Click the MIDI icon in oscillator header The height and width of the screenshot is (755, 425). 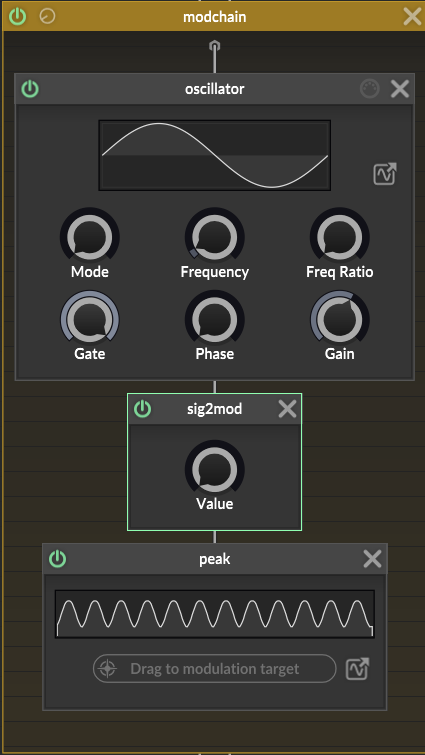coord(370,89)
